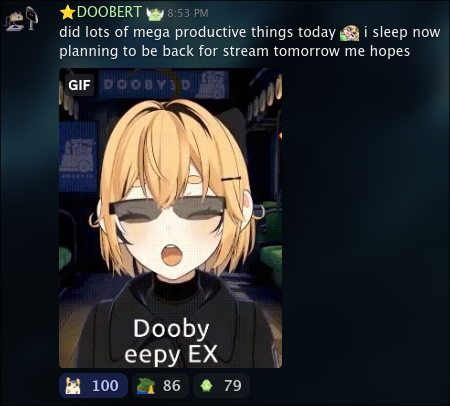The image size is (450, 406).
Task: Click the "Dooby eepy EX" caption text
Action: point(171,341)
